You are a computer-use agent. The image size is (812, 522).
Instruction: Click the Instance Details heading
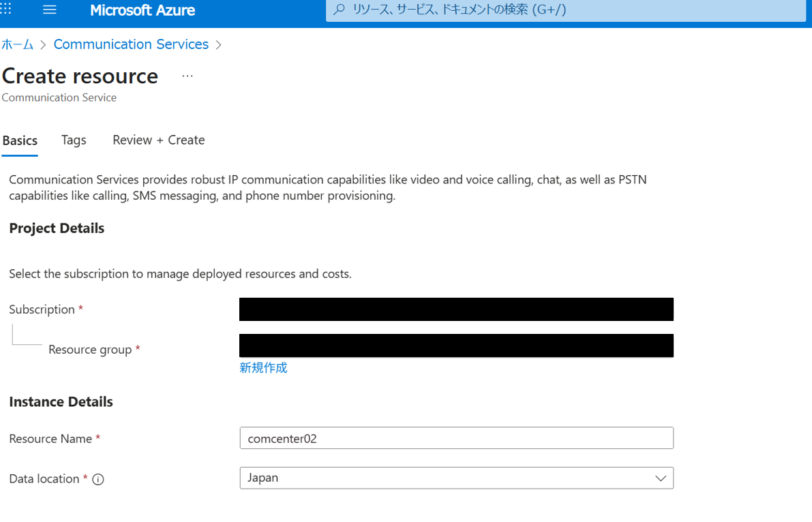61,402
